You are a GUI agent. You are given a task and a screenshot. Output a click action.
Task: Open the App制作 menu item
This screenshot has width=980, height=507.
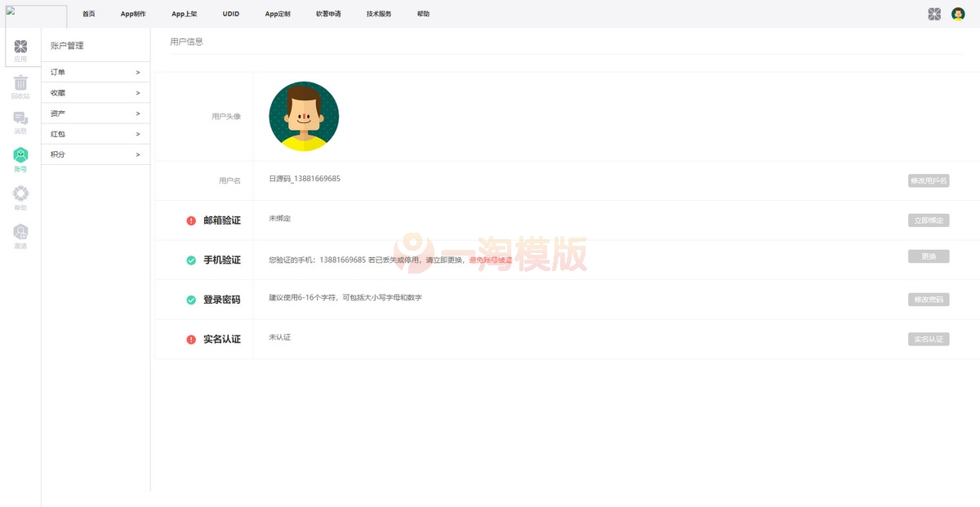click(x=132, y=14)
